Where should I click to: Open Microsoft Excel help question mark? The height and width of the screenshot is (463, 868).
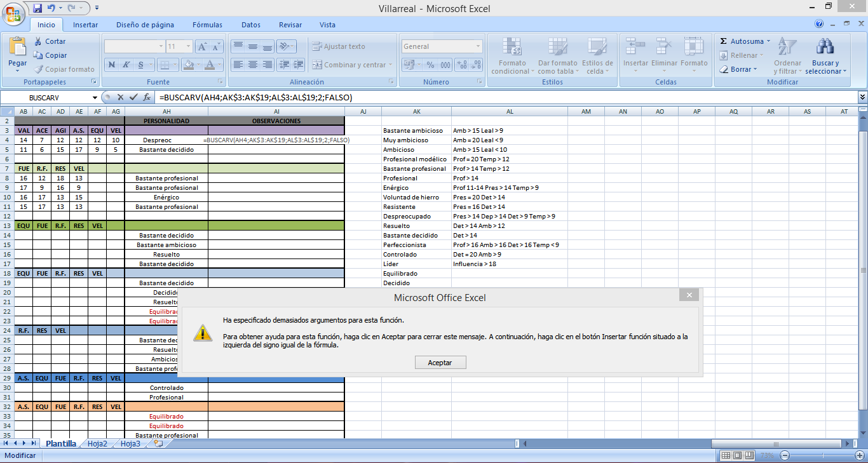[819, 24]
